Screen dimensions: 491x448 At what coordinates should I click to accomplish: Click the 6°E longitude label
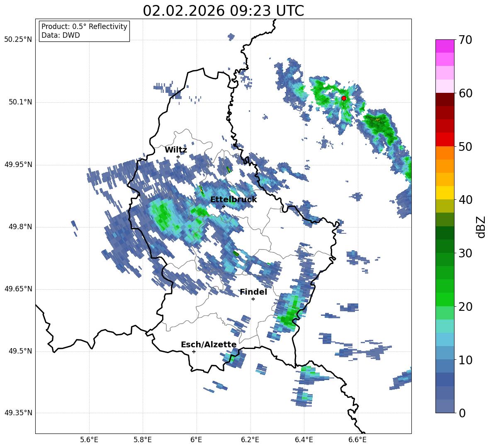click(x=196, y=440)
